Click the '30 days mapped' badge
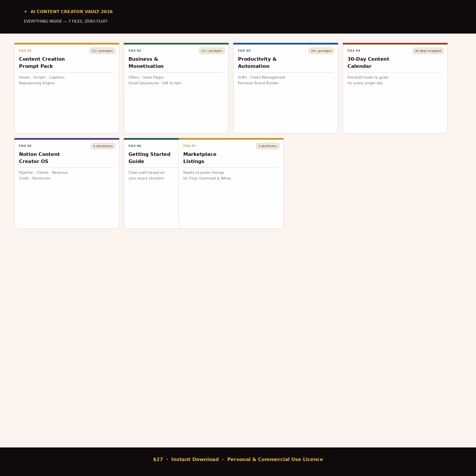This screenshot has height=476, width=476. (x=428, y=51)
